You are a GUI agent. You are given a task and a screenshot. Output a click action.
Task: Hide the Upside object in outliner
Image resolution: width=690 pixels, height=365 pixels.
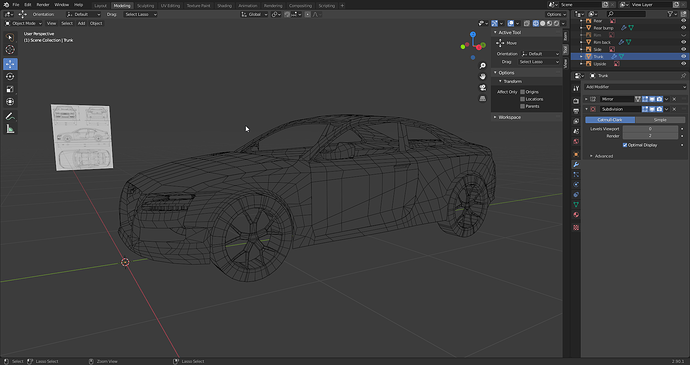[683, 64]
